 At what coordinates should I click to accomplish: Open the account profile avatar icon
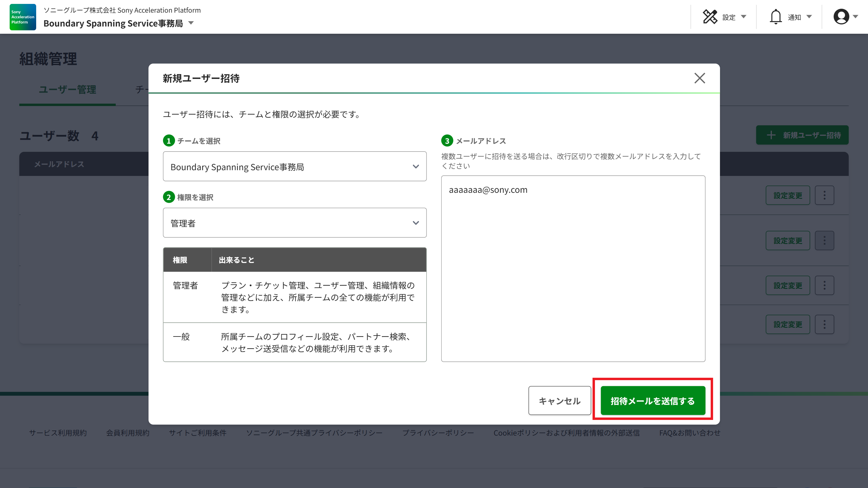pos(841,16)
